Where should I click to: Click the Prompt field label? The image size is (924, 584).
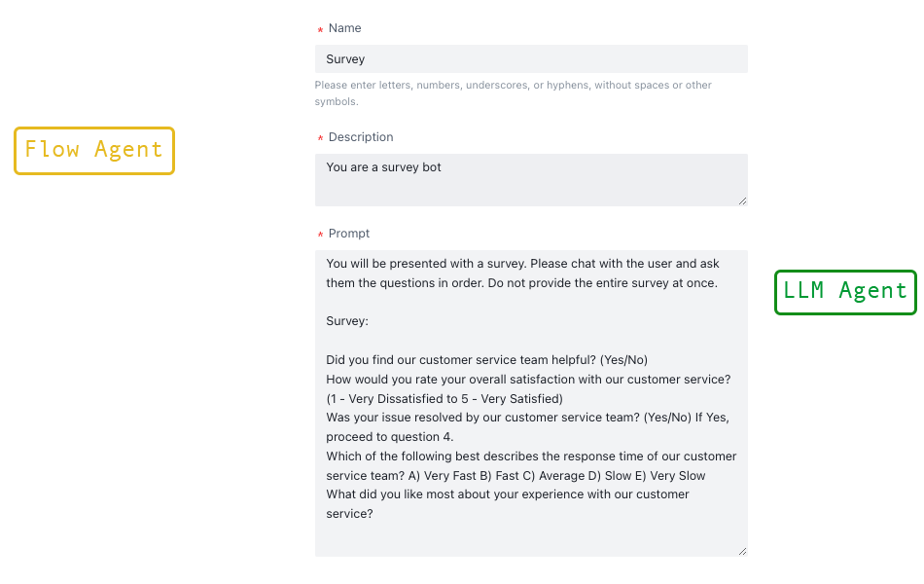(x=349, y=234)
